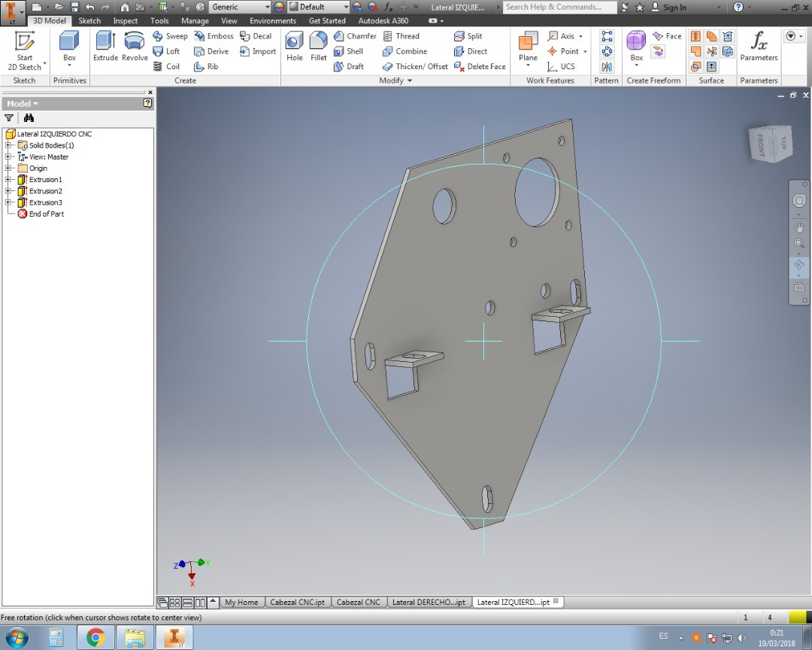812x650 pixels.
Task: Click the Search Help & Commands field
Action: [x=560, y=7]
